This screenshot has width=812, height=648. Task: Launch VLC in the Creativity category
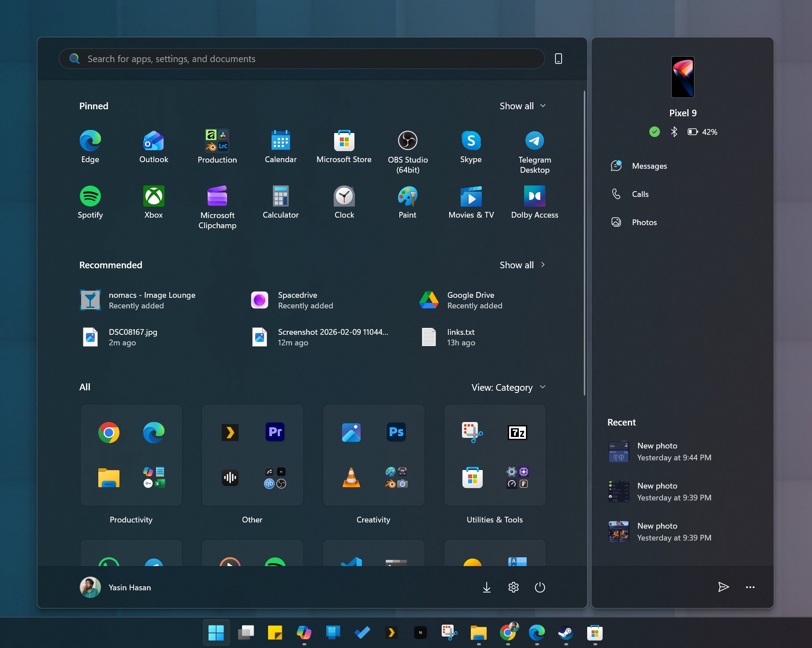coord(351,478)
